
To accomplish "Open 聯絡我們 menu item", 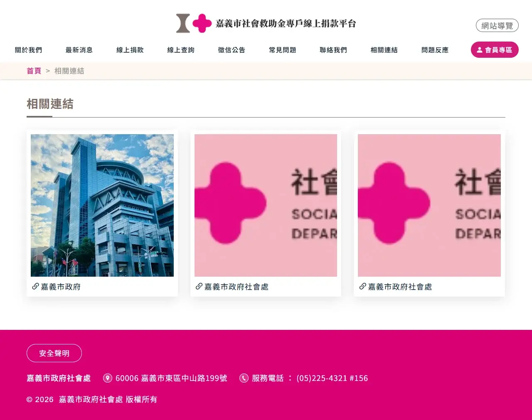I will click(x=333, y=50).
